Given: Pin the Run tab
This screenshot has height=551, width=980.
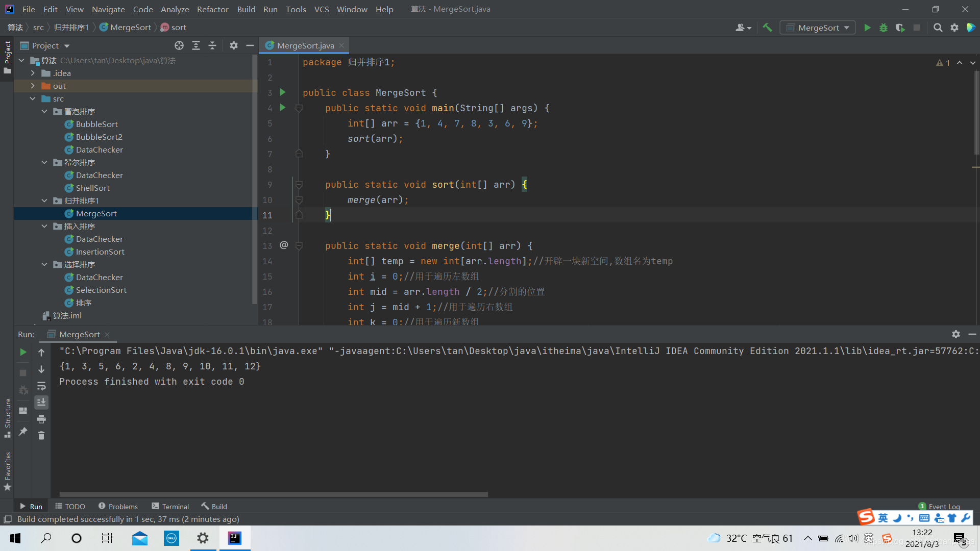Looking at the screenshot, I should tap(23, 432).
